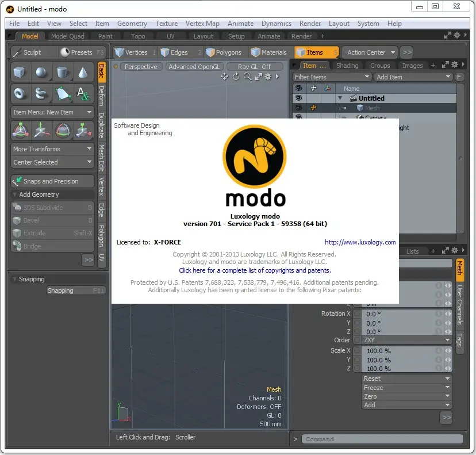476x455 pixels.
Task: Add a Cone primitive
Action: 83,72
